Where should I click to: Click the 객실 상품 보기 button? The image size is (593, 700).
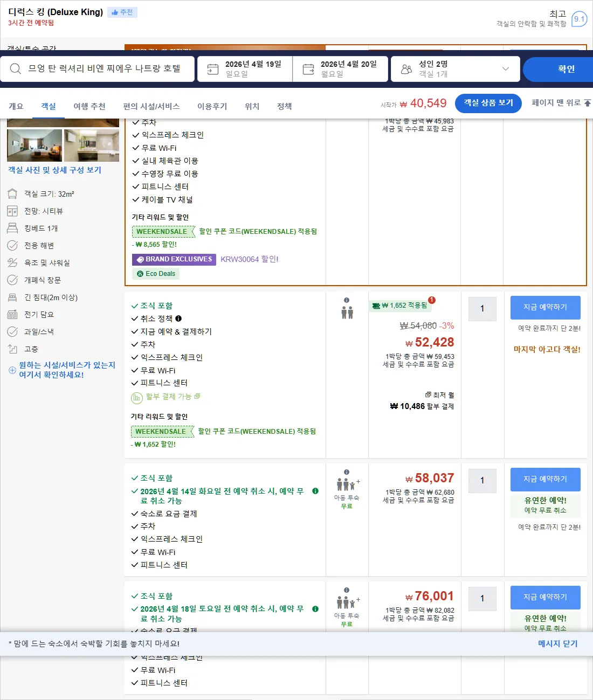click(x=488, y=103)
